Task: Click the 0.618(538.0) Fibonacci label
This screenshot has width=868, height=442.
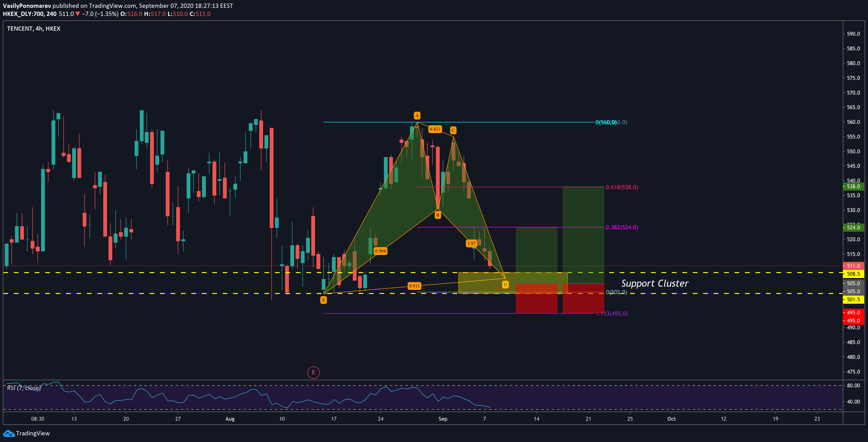Action: (x=622, y=187)
